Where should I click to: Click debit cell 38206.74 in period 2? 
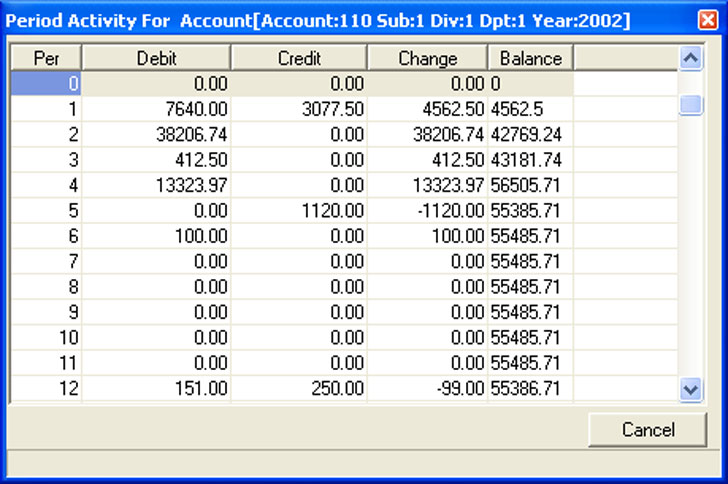(x=156, y=135)
